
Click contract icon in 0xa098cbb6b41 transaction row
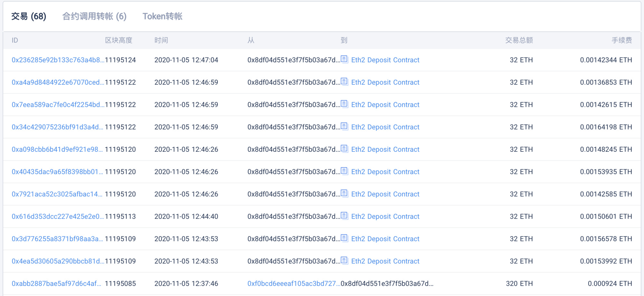[344, 149]
